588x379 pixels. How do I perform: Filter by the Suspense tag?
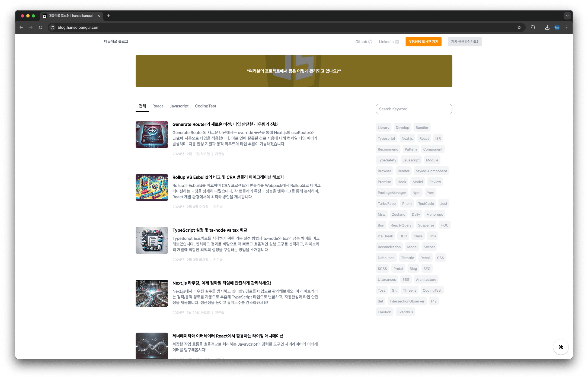click(426, 225)
